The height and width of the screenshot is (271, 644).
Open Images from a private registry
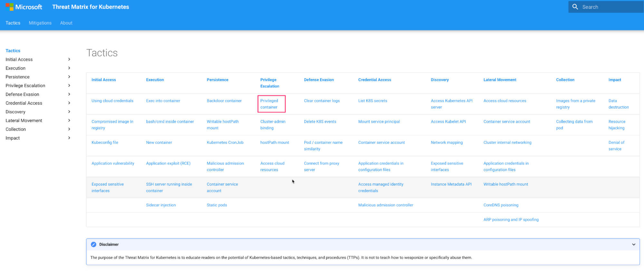click(576, 104)
